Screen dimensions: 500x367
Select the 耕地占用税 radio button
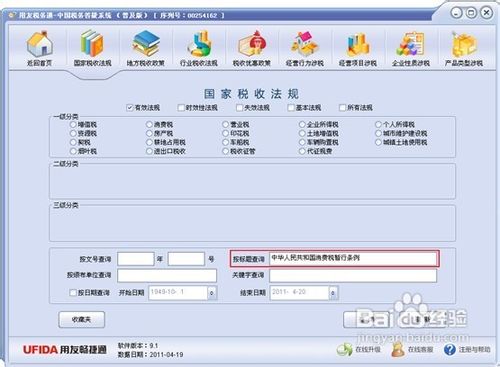pyautogui.click(x=149, y=142)
